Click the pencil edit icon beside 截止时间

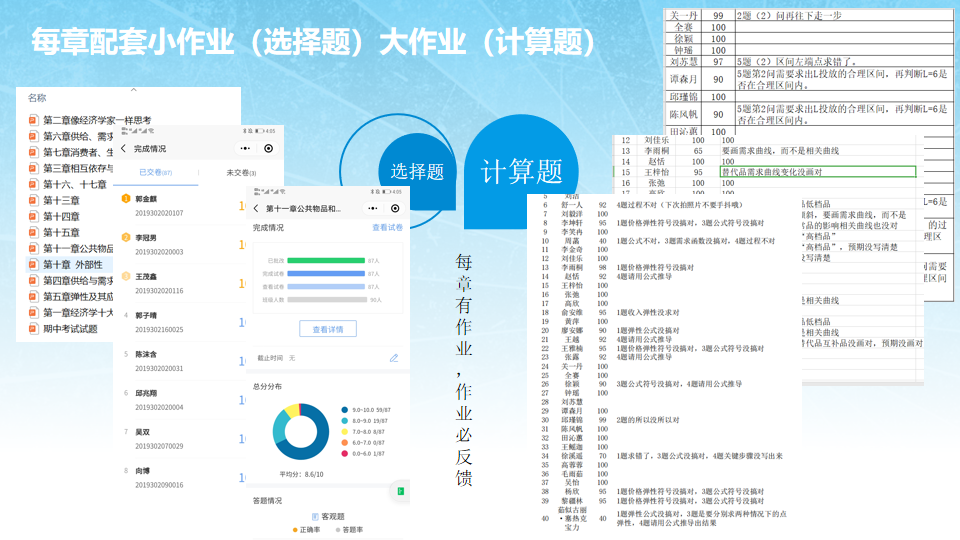[393, 357]
